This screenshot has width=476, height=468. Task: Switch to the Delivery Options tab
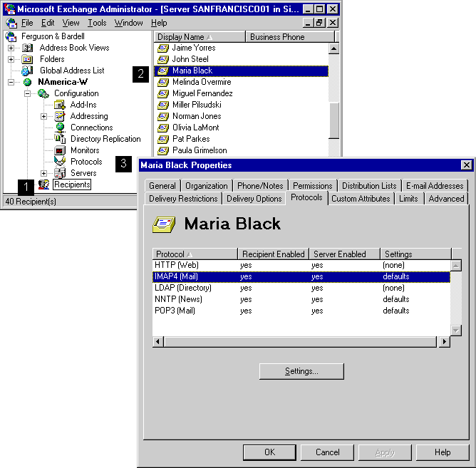coord(254,199)
